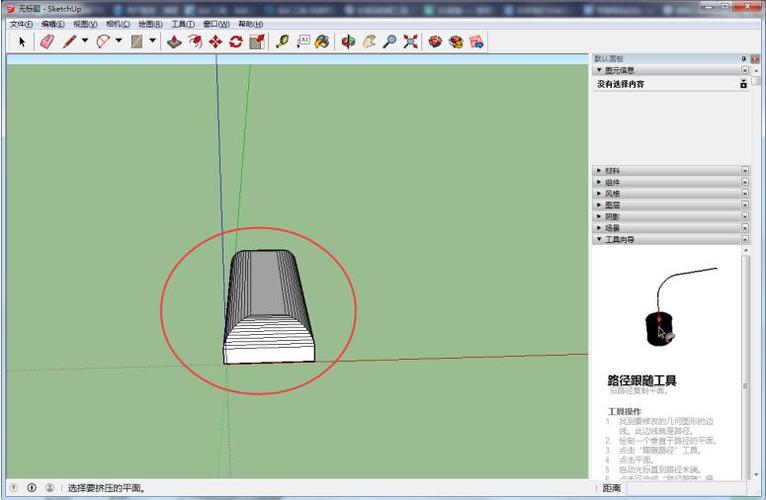Toggle details button beside 没有选择内容
This screenshot has width=766, height=500.
pos(743,84)
